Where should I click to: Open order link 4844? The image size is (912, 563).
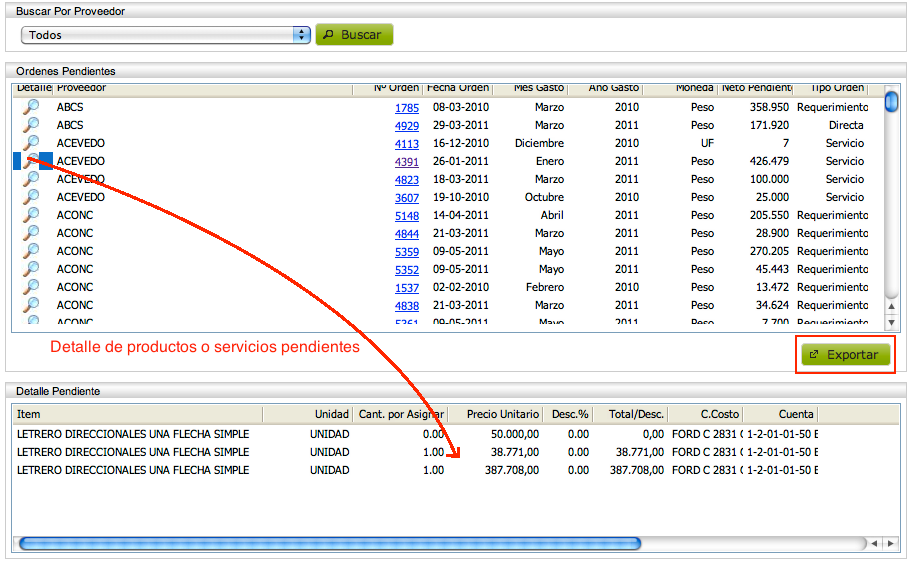tap(407, 234)
